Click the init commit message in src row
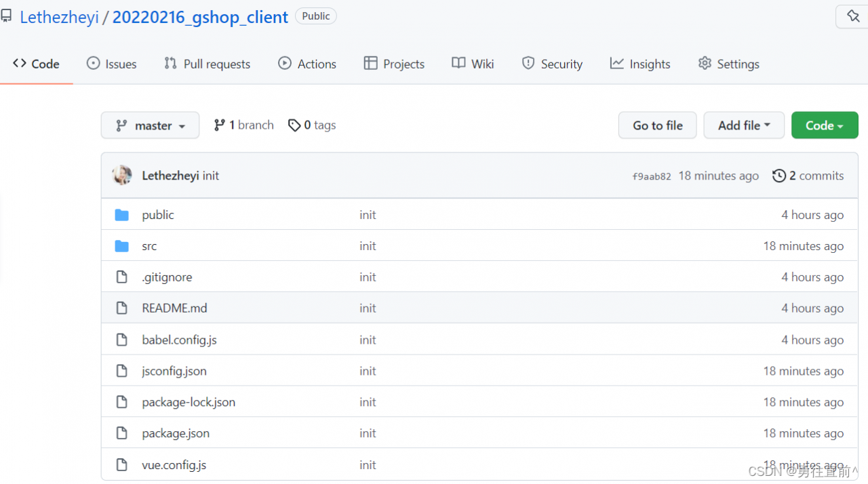 tap(368, 246)
